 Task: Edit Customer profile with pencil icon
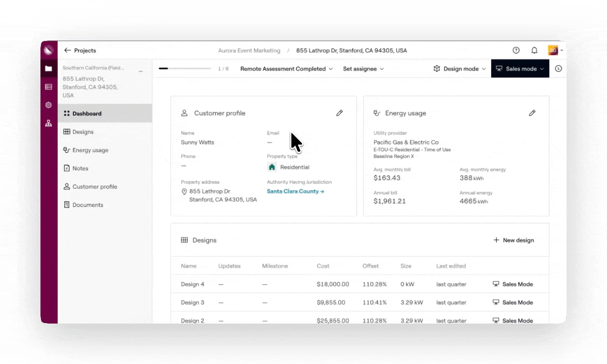[339, 113]
